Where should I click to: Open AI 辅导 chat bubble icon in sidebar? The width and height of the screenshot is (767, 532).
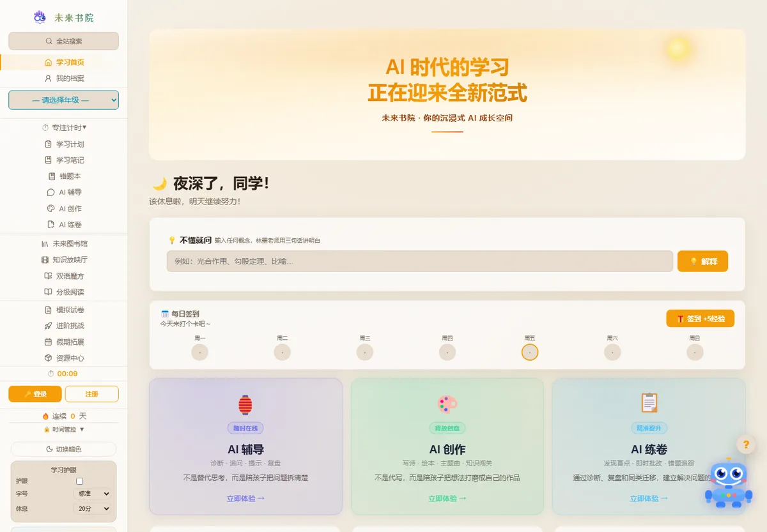51,192
